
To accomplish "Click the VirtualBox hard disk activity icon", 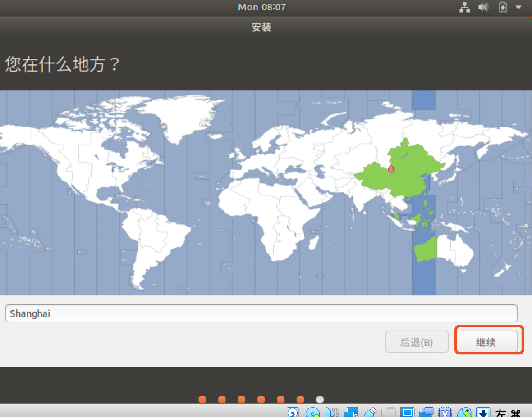I will coord(293,412).
